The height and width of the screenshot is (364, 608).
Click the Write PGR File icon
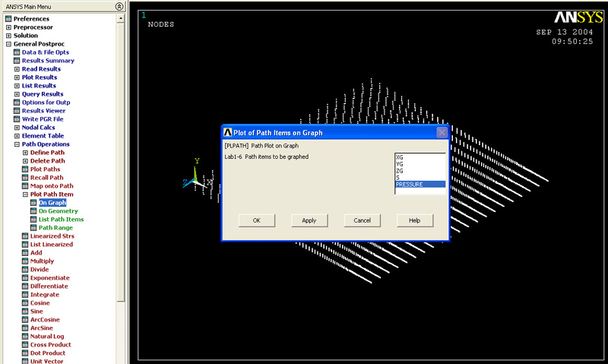[x=17, y=119]
